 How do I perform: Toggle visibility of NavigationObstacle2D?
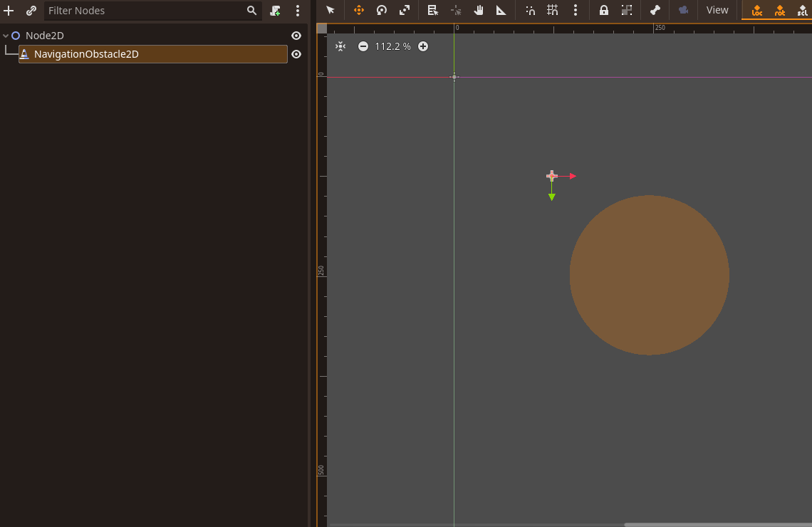click(296, 53)
